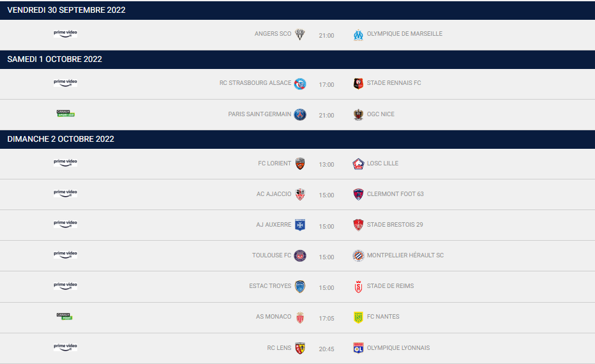This screenshot has width=595, height=364.
Task: Click the LOSC Lille club logo
Action: coord(358,164)
